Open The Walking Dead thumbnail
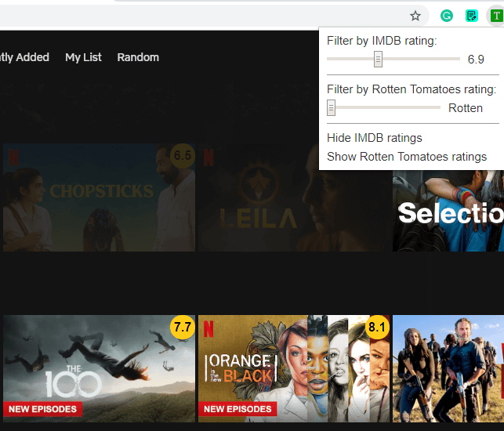Image resolution: width=504 pixels, height=431 pixels. pyautogui.click(x=448, y=368)
